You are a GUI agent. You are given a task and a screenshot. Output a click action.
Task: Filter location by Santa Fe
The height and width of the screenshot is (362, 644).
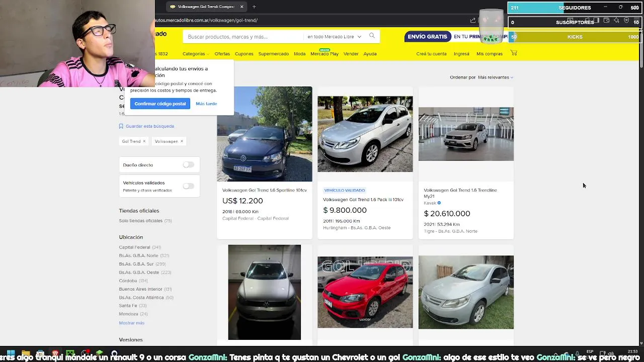[133, 306]
